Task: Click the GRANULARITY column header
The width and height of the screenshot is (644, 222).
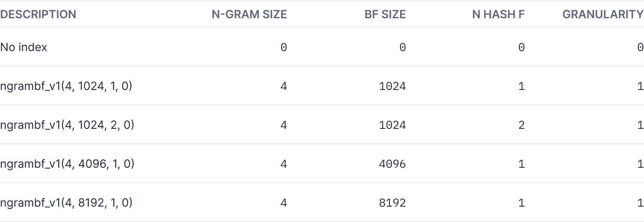Action: click(603, 14)
